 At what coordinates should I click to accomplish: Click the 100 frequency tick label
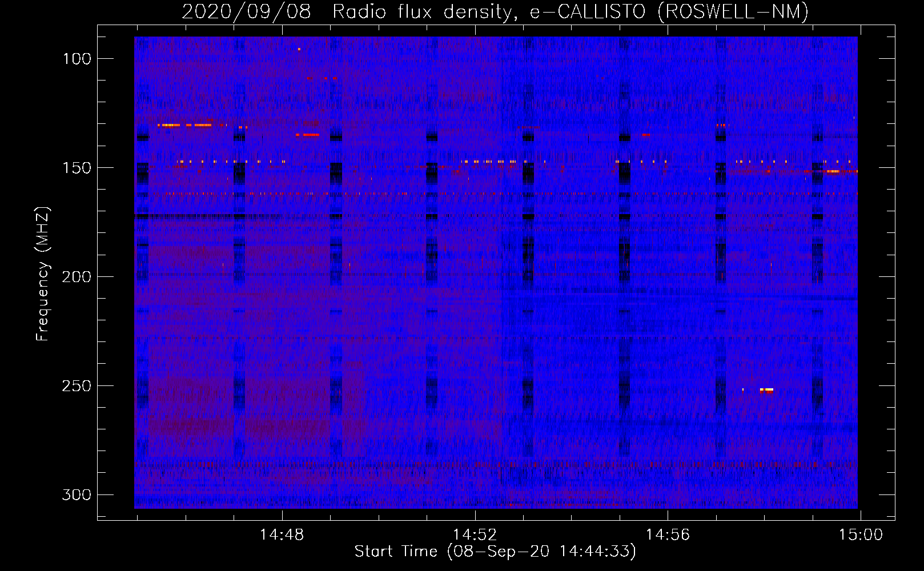pyautogui.click(x=77, y=58)
